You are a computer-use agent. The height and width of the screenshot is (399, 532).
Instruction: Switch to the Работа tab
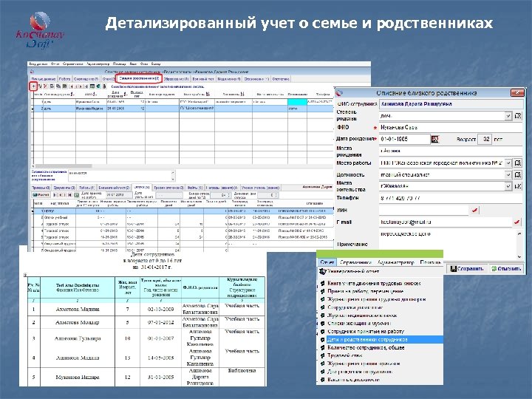[65, 79]
